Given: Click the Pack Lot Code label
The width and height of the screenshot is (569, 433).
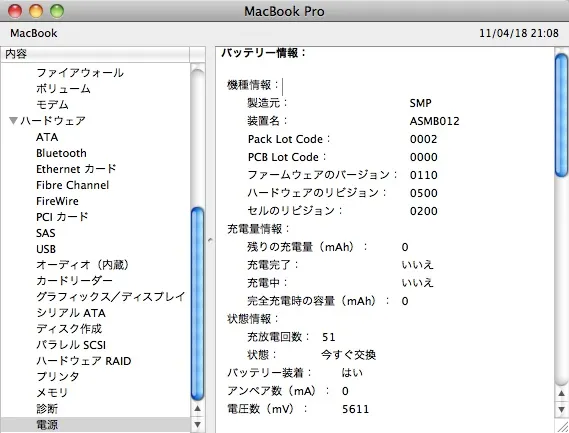Looking at the screenshot, I should click(x=289, y=139).
